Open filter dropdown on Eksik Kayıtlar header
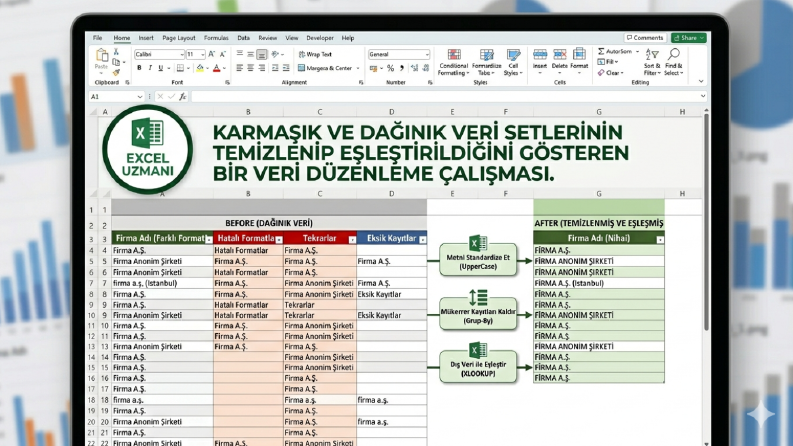The height and width of the screenshot is (446, 793). pyautogui.click(x=423, y=240)
